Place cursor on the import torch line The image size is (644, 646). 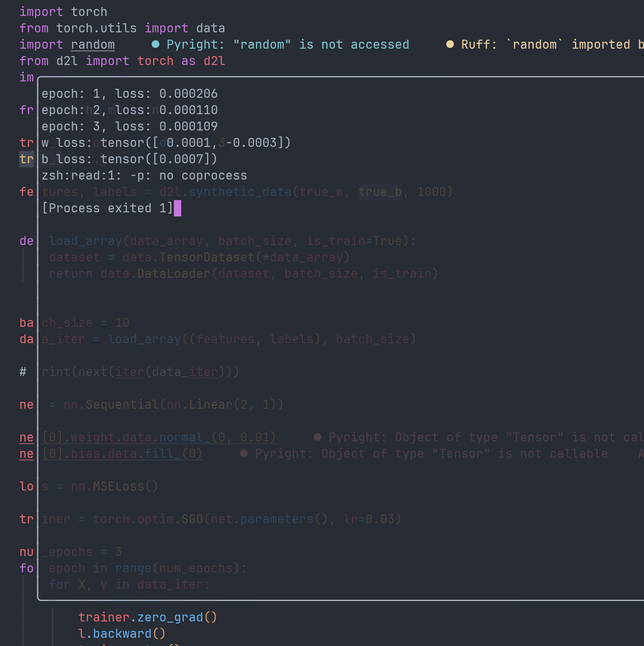click(63, 12)
